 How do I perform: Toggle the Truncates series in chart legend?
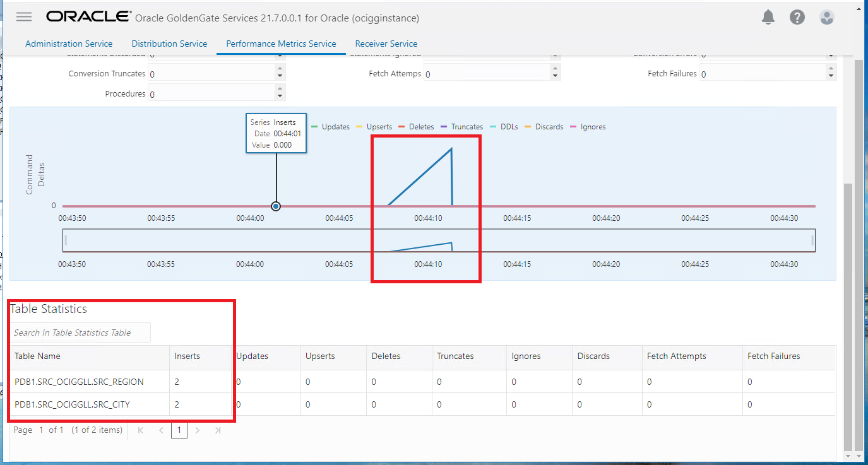461,127
